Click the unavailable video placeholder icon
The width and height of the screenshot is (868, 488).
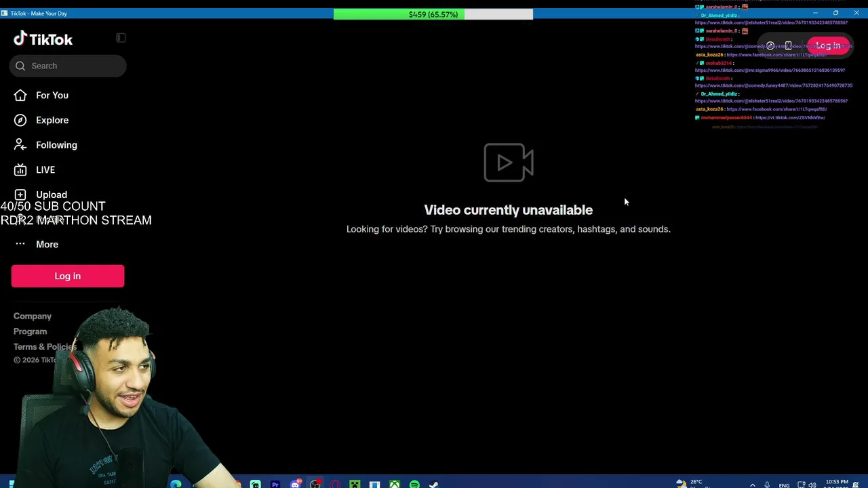coord(509,163)
